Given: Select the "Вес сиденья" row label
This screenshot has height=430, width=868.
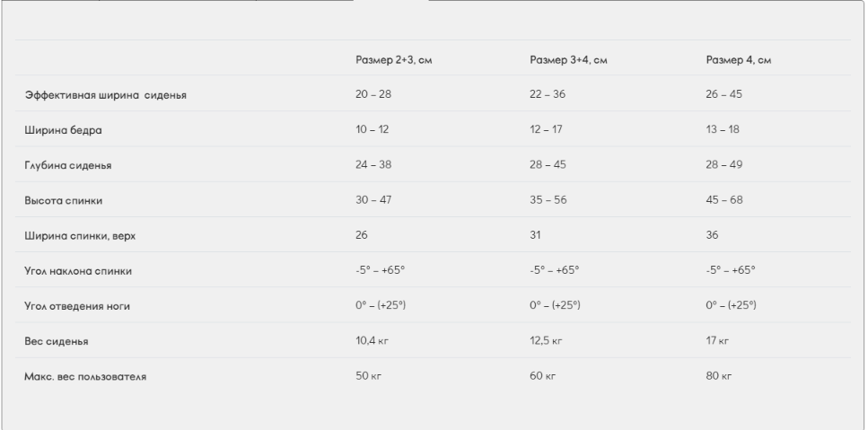Looking at the screenshot, I should coord(56,341).
